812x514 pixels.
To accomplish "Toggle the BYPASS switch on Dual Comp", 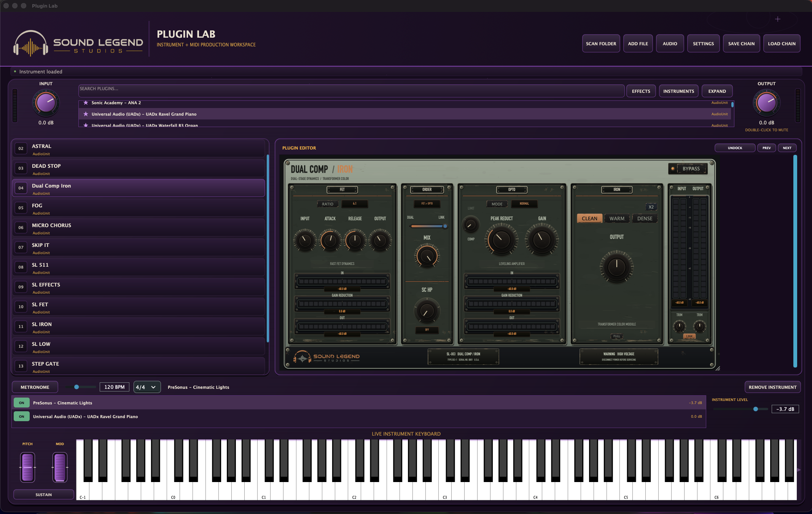I will click(688, 169).
